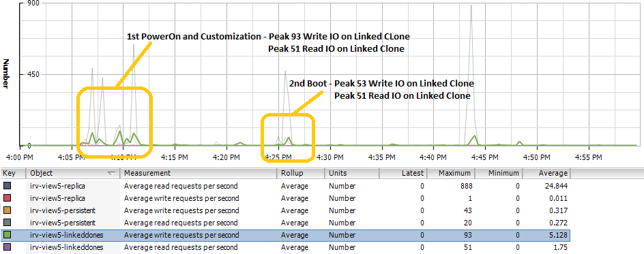Click the persistent 'Average read requests per second' measurement
644x254 pixels.
[181, 223]
